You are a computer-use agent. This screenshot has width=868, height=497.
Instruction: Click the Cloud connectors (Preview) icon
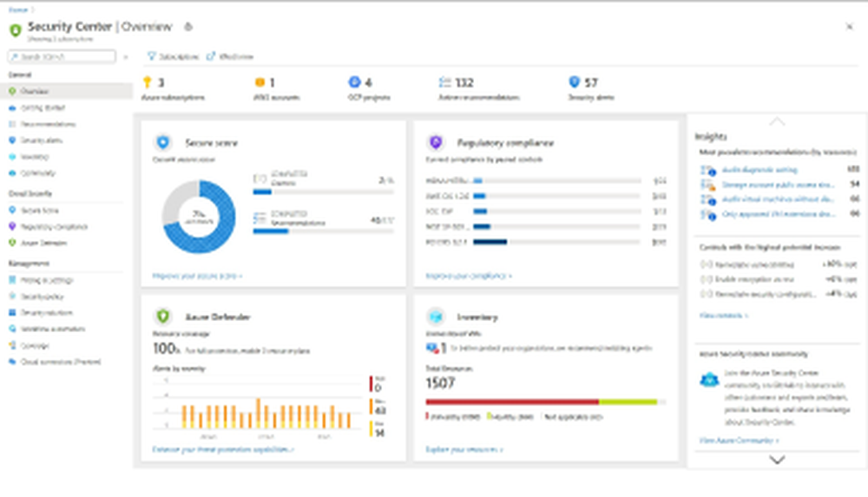pos(12,362)
